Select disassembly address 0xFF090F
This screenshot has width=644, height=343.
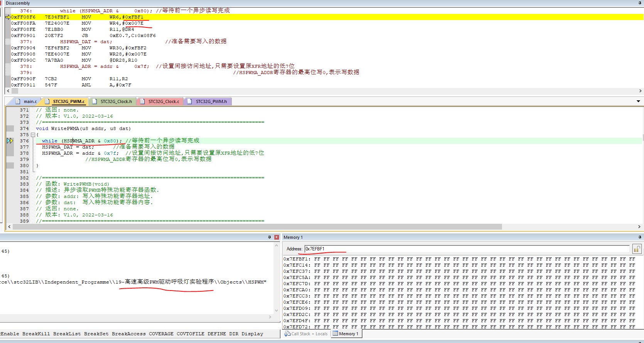(x=23, y=79)
